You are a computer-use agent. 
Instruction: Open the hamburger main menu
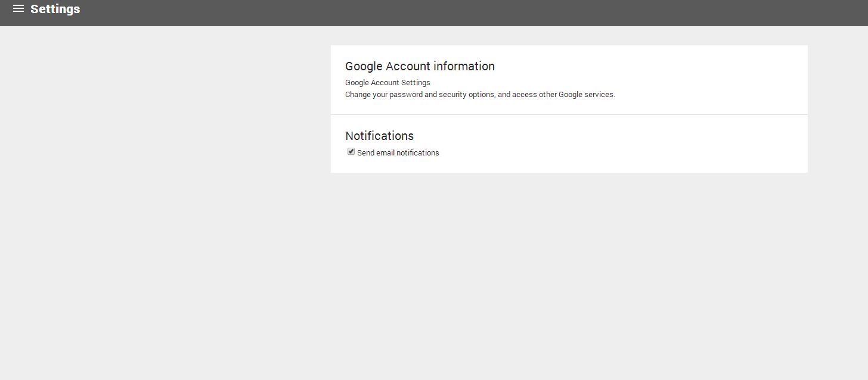coord(18,9)
